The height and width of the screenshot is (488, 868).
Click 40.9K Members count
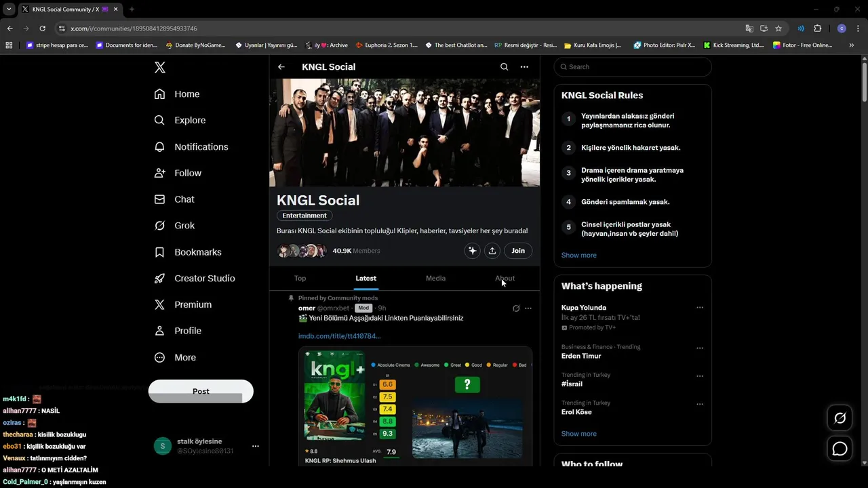tap(356, 251)
